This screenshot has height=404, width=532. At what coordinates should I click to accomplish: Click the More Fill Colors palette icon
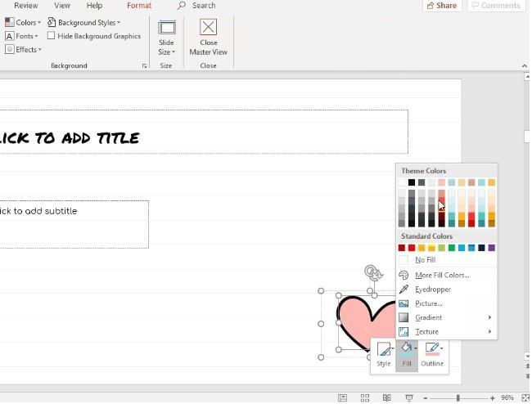(404, 276)
